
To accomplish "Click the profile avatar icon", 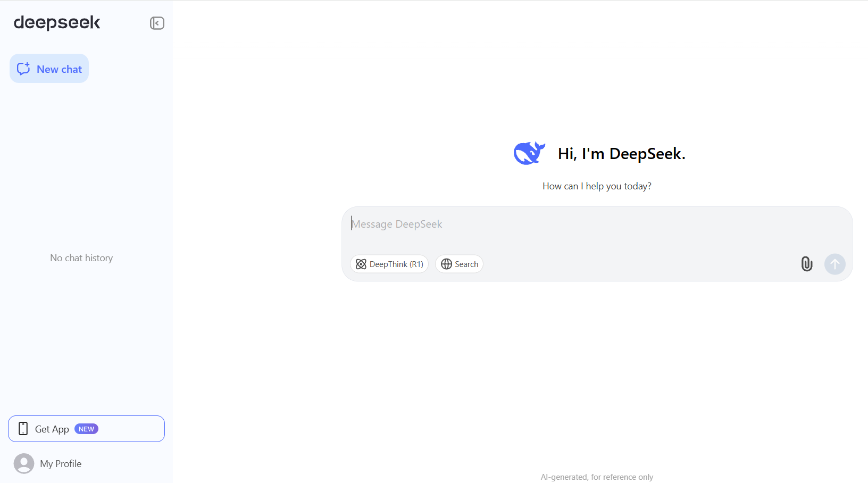I will [x=24, y=463].
